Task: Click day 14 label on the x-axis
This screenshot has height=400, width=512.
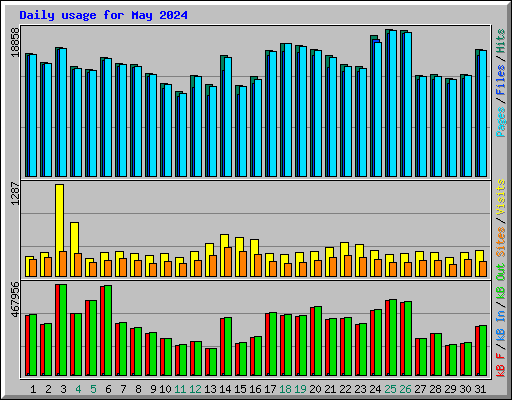Action: point(225,389)
